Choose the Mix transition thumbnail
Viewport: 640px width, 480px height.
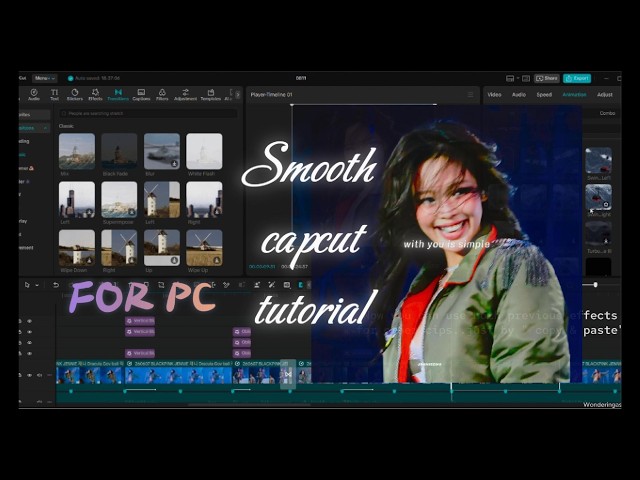[77, 151]
